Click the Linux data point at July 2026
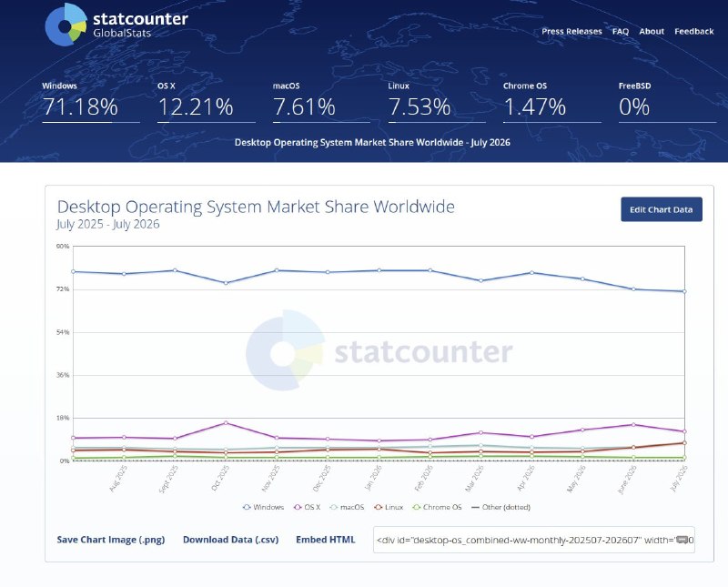728x587 pixels. pyautogui.click(x=684, y=443)
